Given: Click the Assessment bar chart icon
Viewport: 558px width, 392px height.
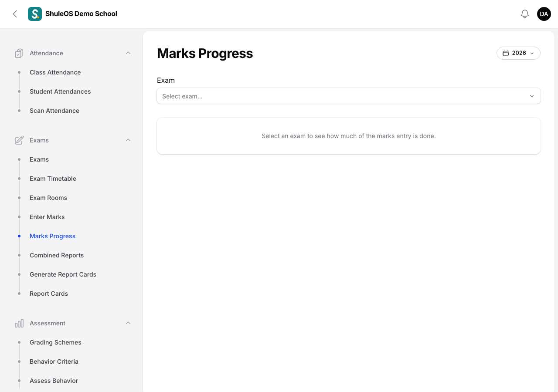Looking at the screenshot, I should 19,323.
